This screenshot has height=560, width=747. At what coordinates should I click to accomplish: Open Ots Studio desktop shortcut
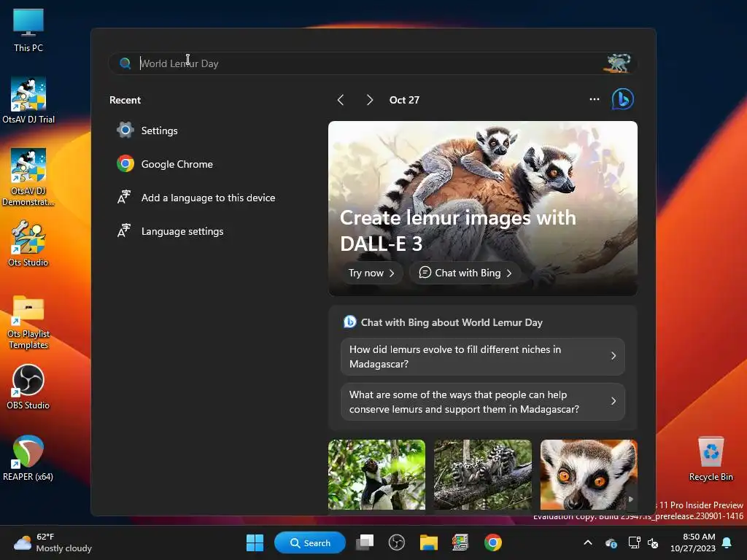coord(28,244)
